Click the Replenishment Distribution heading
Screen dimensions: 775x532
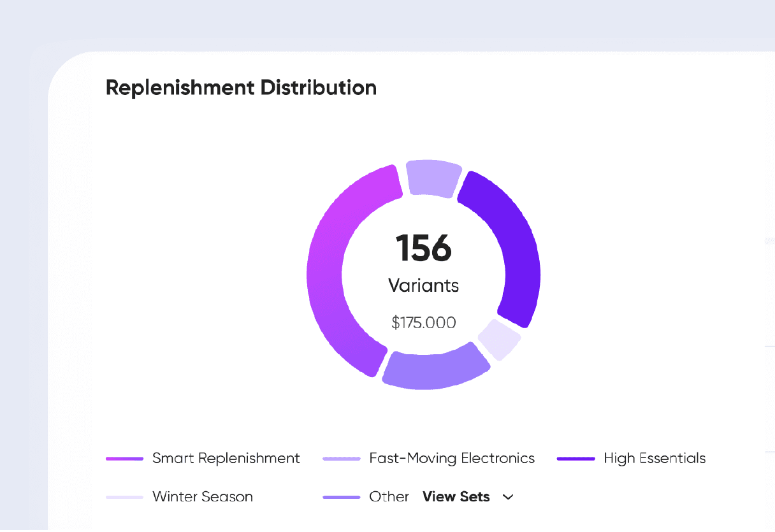coord(241,87)
